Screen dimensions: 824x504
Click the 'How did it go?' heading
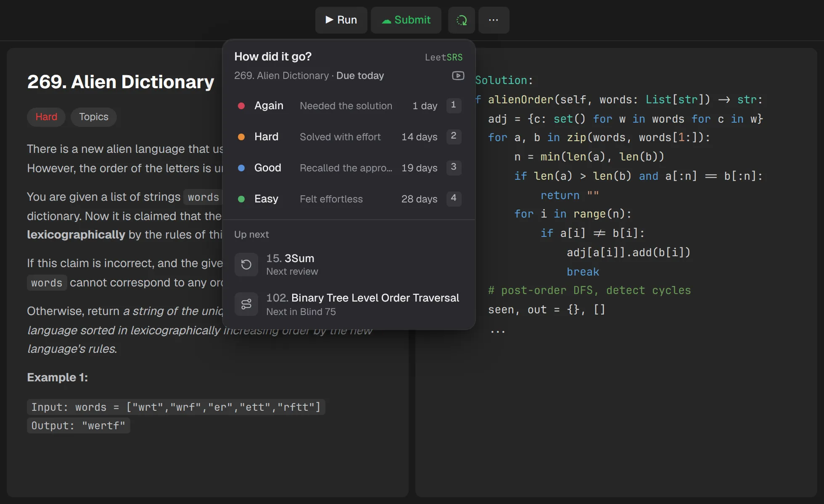(x=273, y=56)
